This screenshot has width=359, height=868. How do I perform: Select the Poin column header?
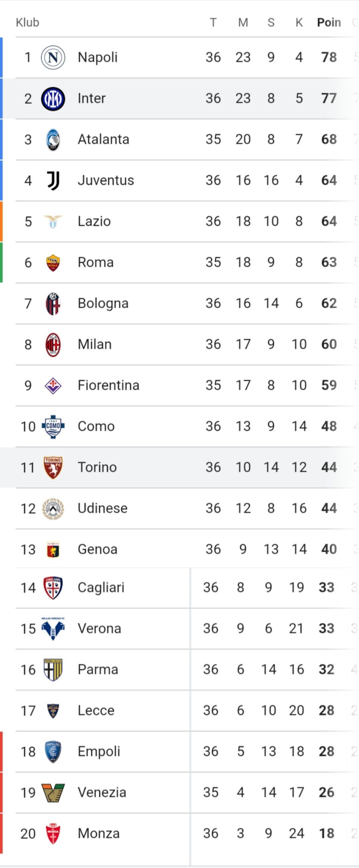pyautogui.click(x=329, y=22)
